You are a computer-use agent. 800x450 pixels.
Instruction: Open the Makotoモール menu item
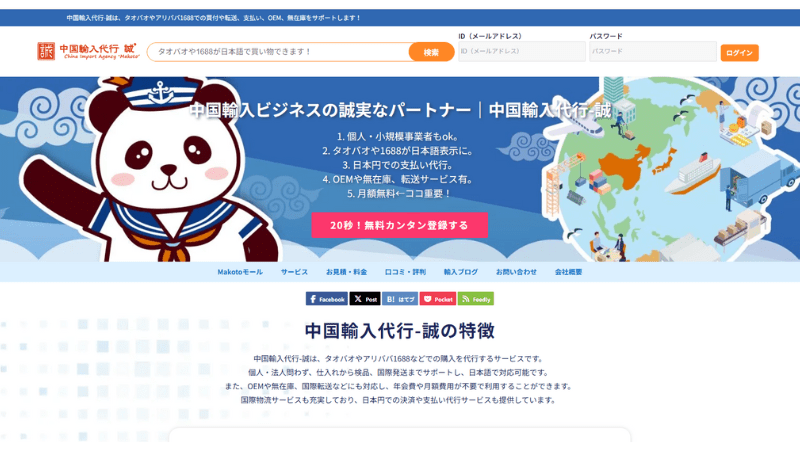[240, 272]
